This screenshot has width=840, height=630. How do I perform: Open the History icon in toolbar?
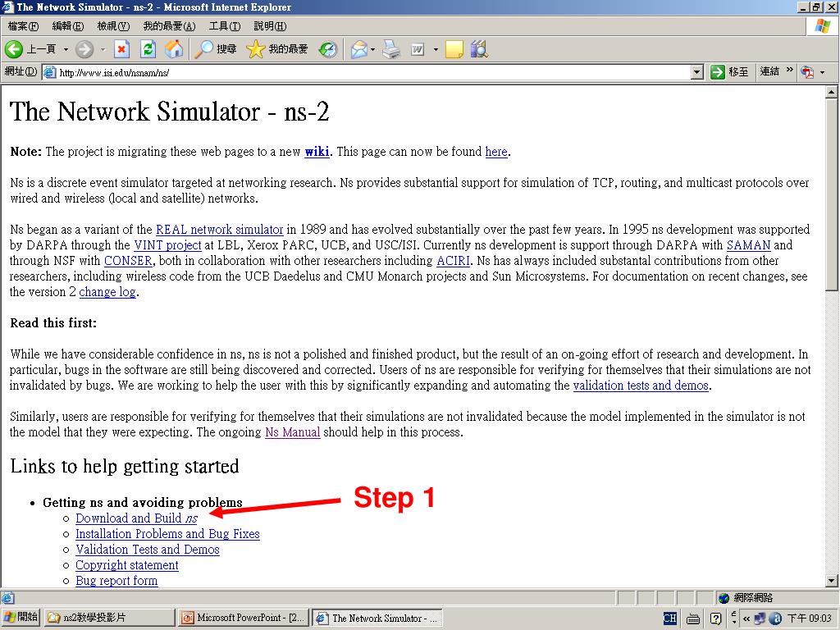pyautogui.click(x=328, y=49)
